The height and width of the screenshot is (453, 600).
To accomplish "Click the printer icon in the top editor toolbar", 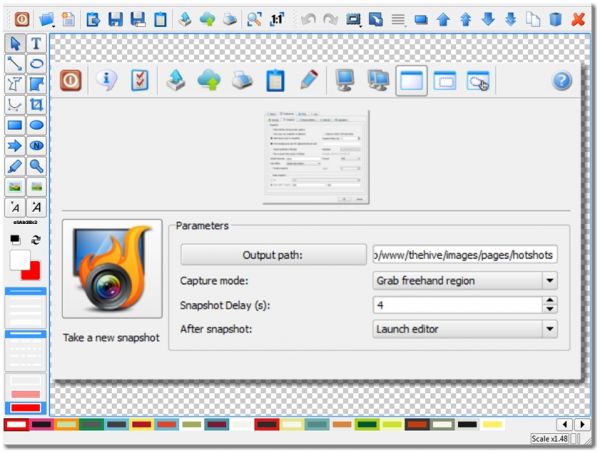I will 230,19.
